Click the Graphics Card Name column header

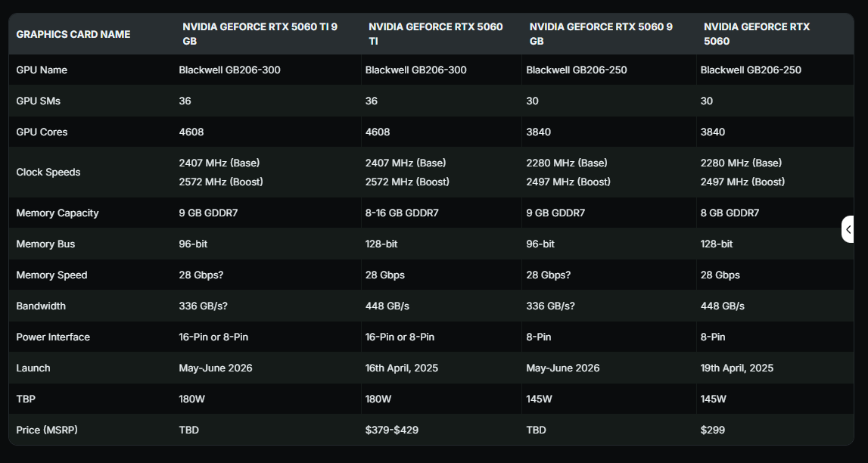(x=73, y=34)
